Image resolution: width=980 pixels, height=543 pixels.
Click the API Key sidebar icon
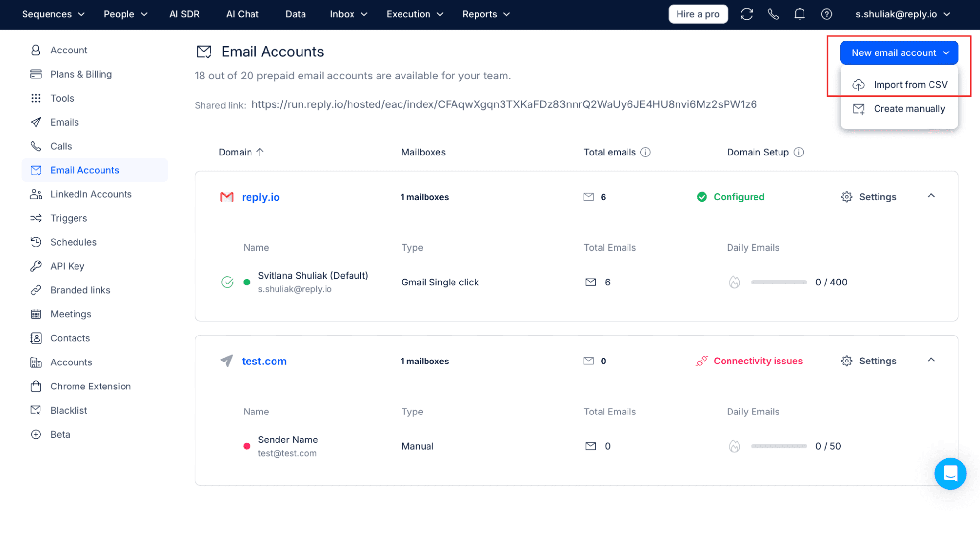[x=37, y=265]
